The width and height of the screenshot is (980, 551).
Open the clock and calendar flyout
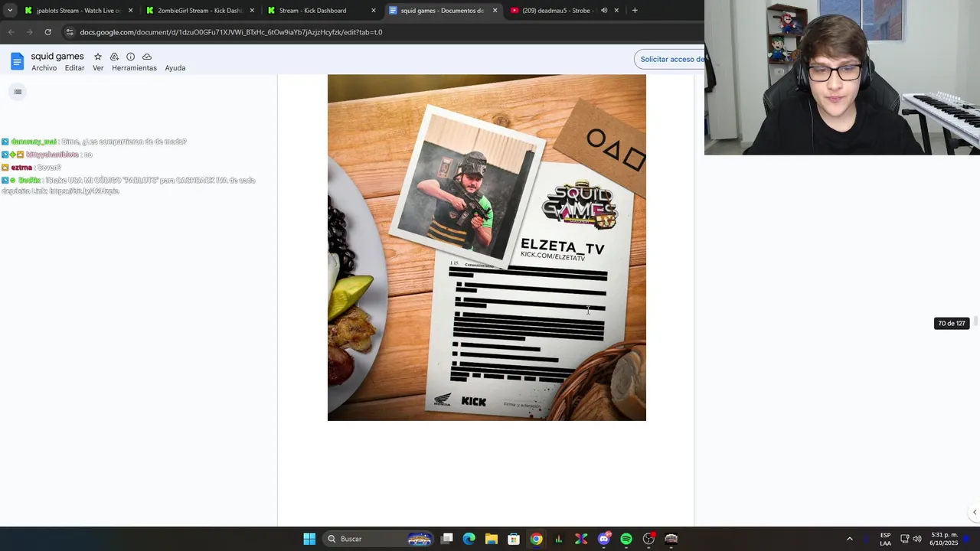(943, 539)
